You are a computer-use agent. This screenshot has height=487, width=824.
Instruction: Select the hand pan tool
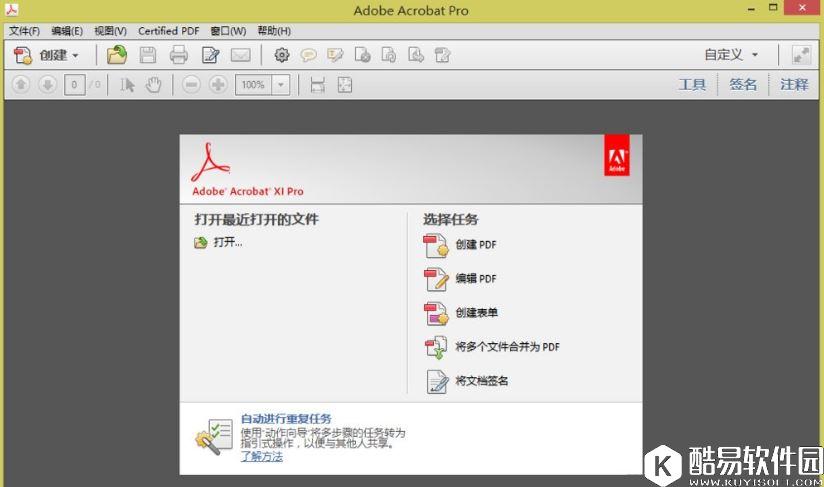[x=153, y=85]
